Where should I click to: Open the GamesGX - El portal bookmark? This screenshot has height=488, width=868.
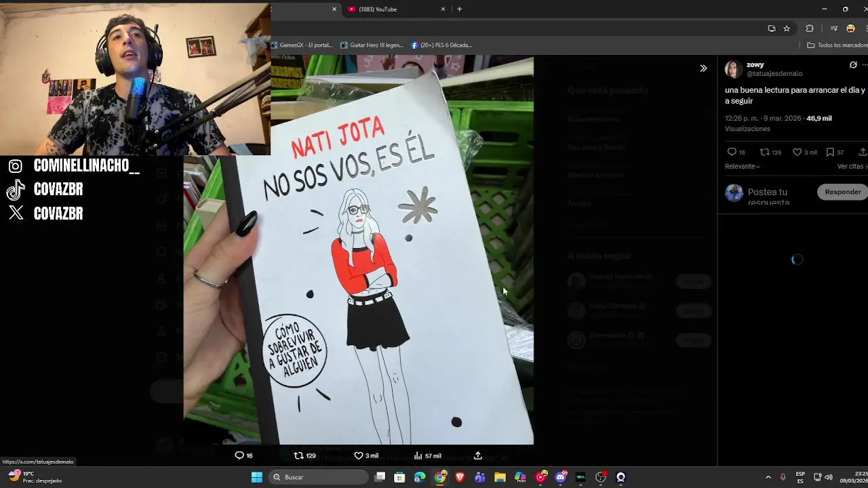click(x=302, y=45)
